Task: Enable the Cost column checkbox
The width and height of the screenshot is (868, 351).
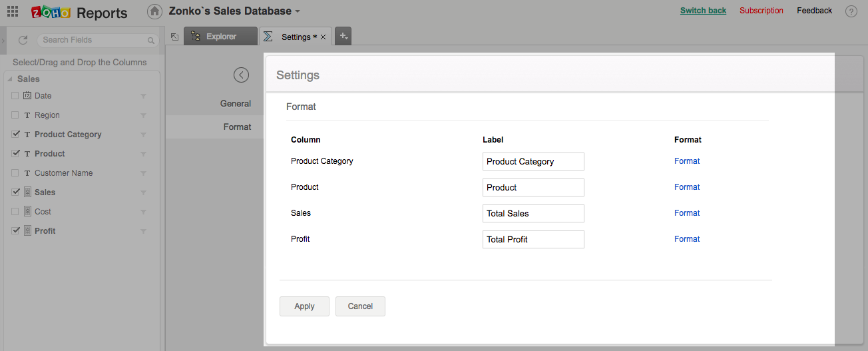Action: (x=15, y=212)
